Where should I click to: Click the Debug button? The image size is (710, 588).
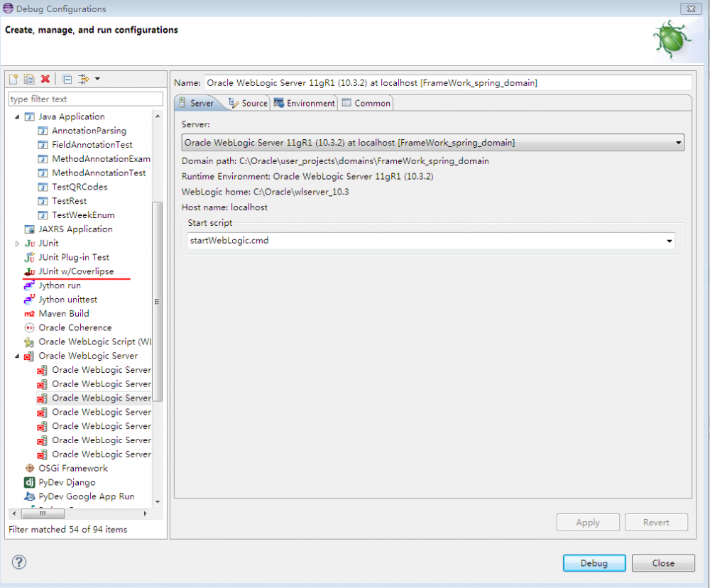coord(594,563)
